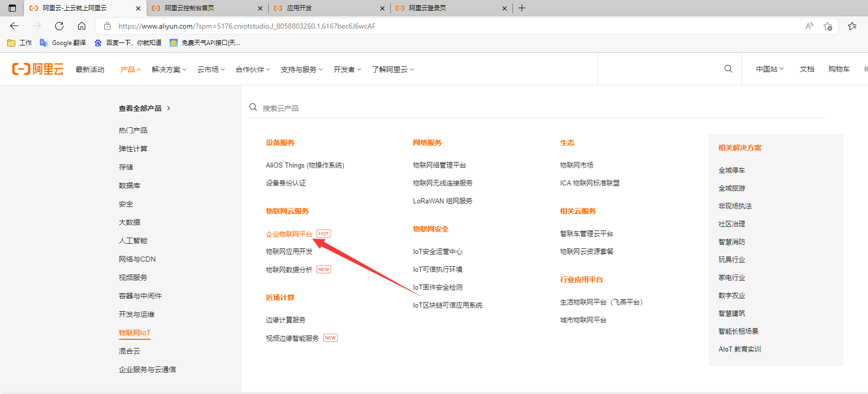Select 物联网IoT category
Viewport: 868px width, 394px height.
[134, 333]
